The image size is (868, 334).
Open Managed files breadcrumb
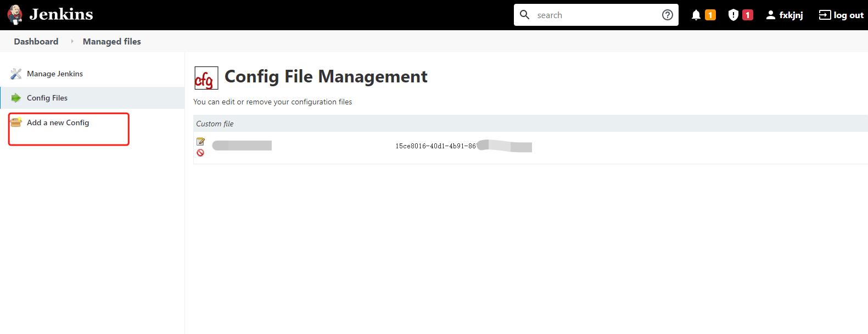[x=112, y=41]
